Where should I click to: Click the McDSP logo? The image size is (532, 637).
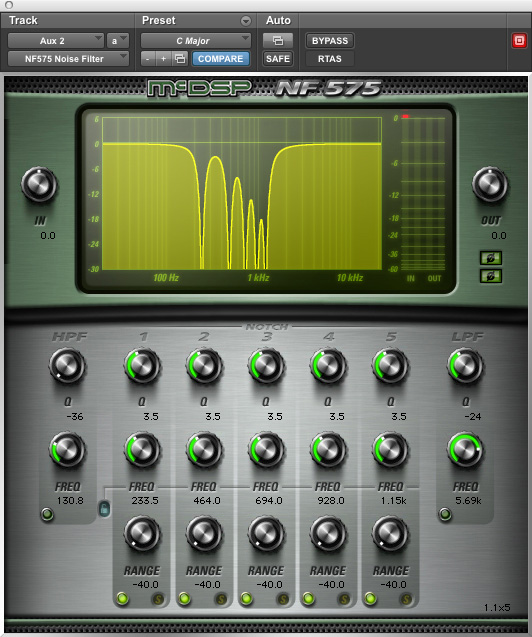click(x=199, y=88)
